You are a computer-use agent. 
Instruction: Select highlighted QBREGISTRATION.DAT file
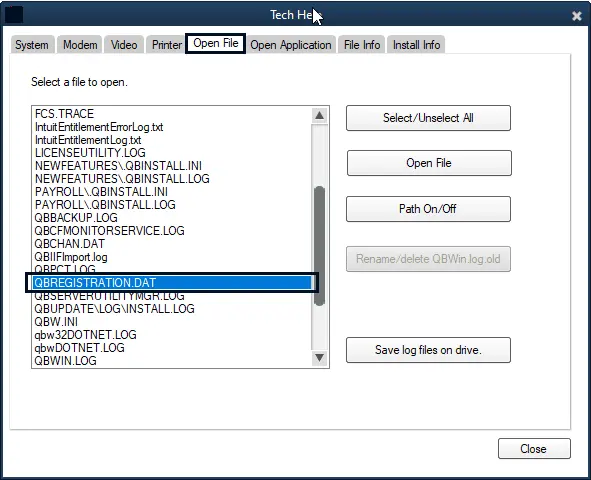click(172, 283)
